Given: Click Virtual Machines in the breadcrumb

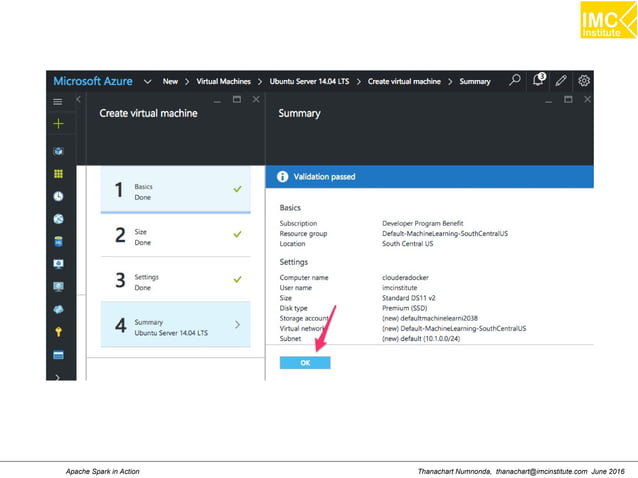Looking at the screenshot, I should pos(221,81).
